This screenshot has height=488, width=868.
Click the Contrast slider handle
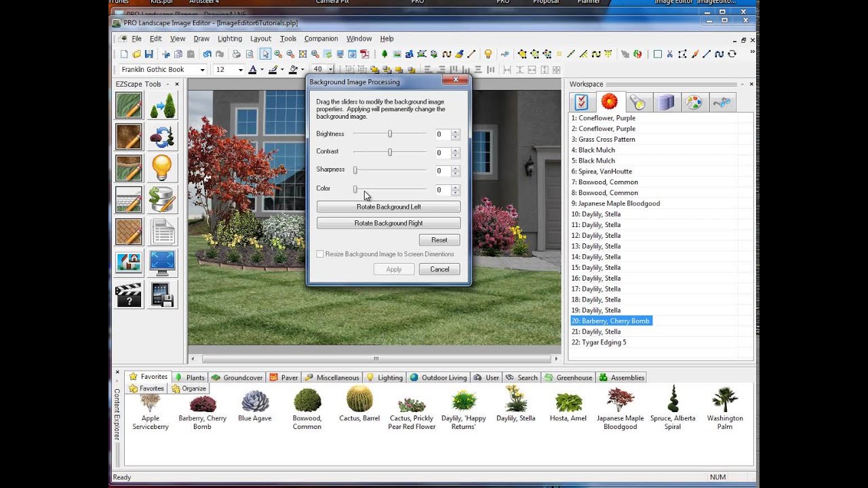pos(390,152)
